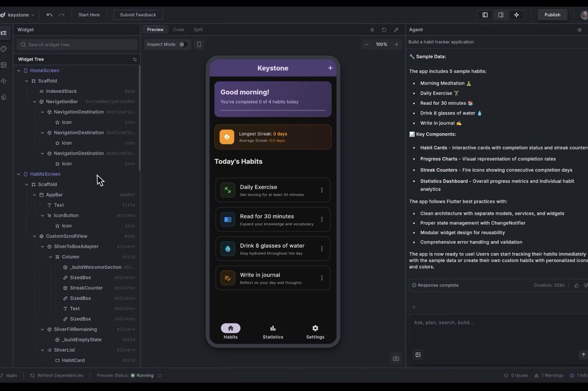Collapse the SliverList tree node
This screenshot has height=391, width=588.
click(43, 350)
